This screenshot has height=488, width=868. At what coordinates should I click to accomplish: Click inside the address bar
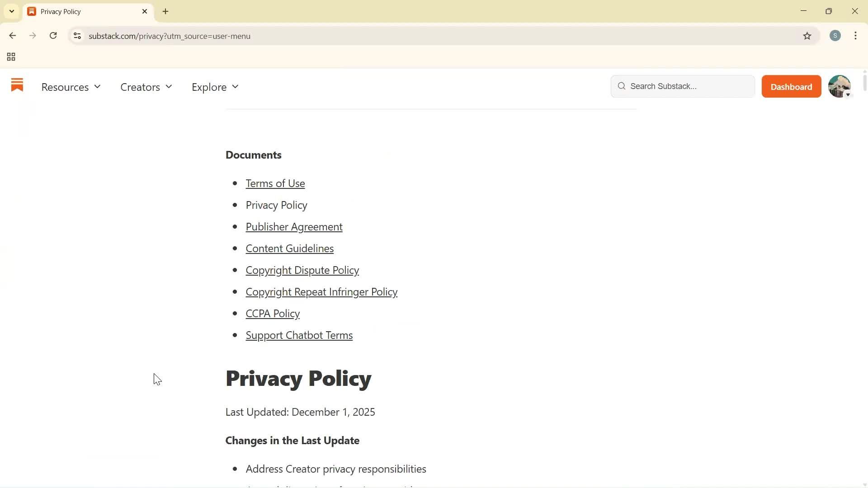point(316,36)
